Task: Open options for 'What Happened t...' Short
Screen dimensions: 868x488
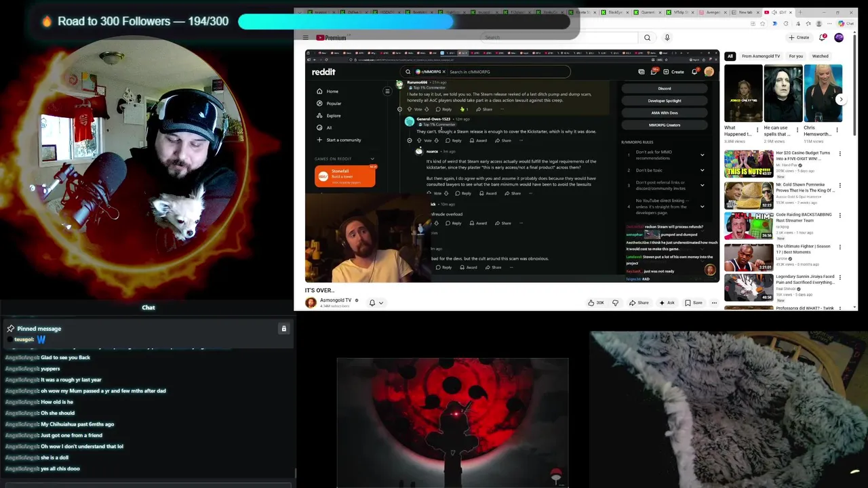Action: point(757,130)
